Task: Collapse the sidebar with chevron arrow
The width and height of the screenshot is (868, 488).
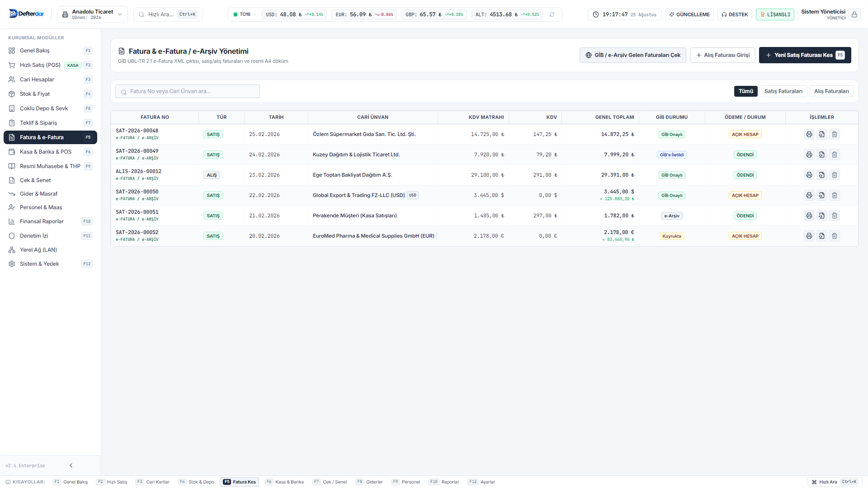Action: [x=71, y=465]
